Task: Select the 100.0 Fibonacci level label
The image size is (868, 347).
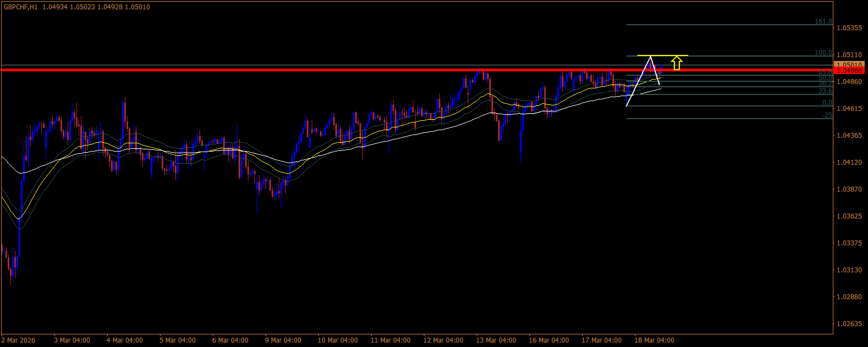Action: [x=823, y=53]
